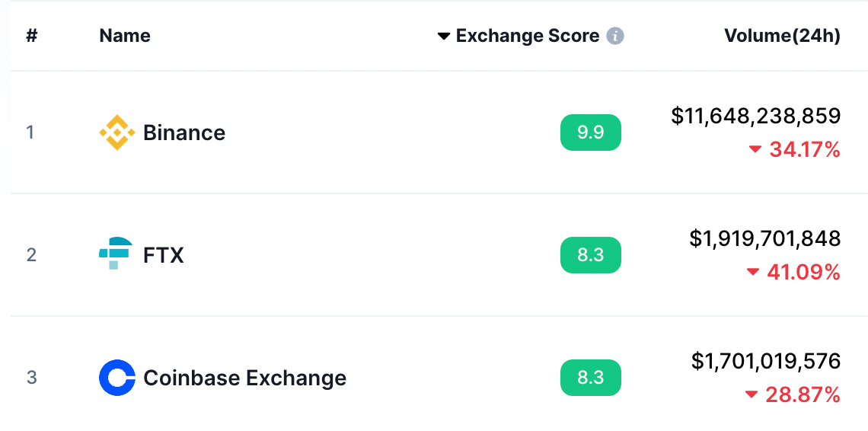Sort by the Volume(24h) column header
Viewport: 868px width, 431px height.
(x=782, y=36)
